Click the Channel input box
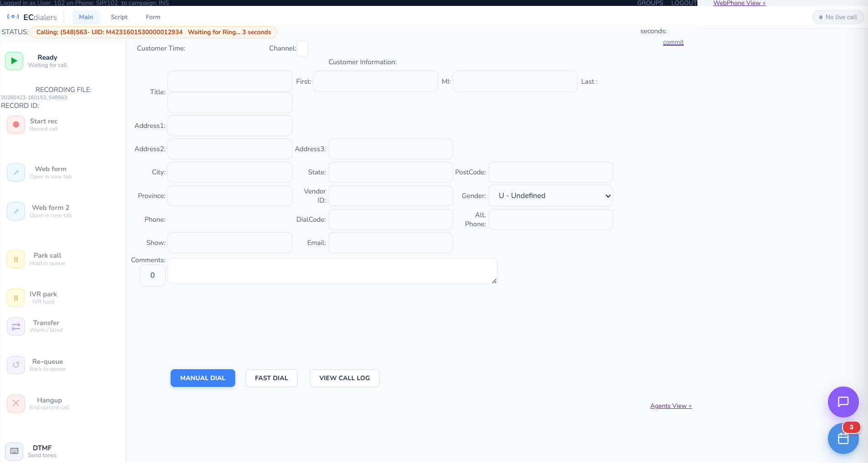 pyautogui.click(x=302, y=48)
